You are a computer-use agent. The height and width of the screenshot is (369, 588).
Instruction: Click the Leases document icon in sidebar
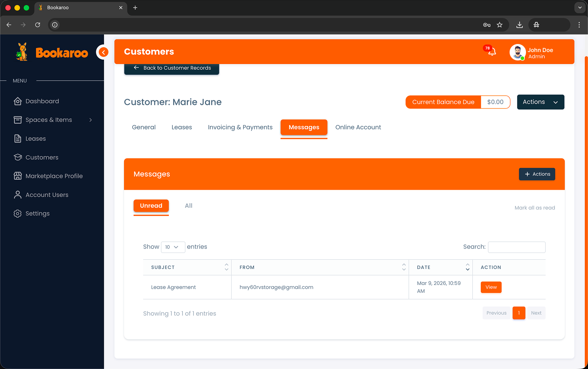[x=18, y=138]
